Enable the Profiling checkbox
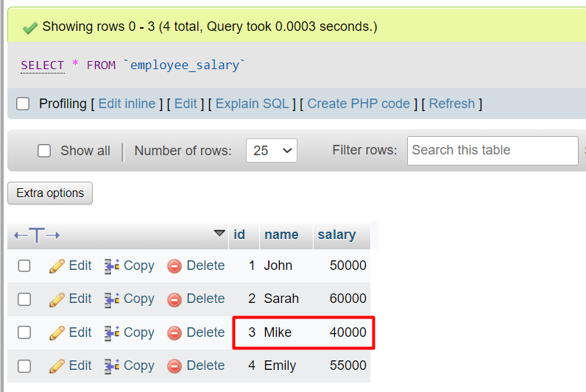Viewport: 586px width, 392px height. coord(23,104)
